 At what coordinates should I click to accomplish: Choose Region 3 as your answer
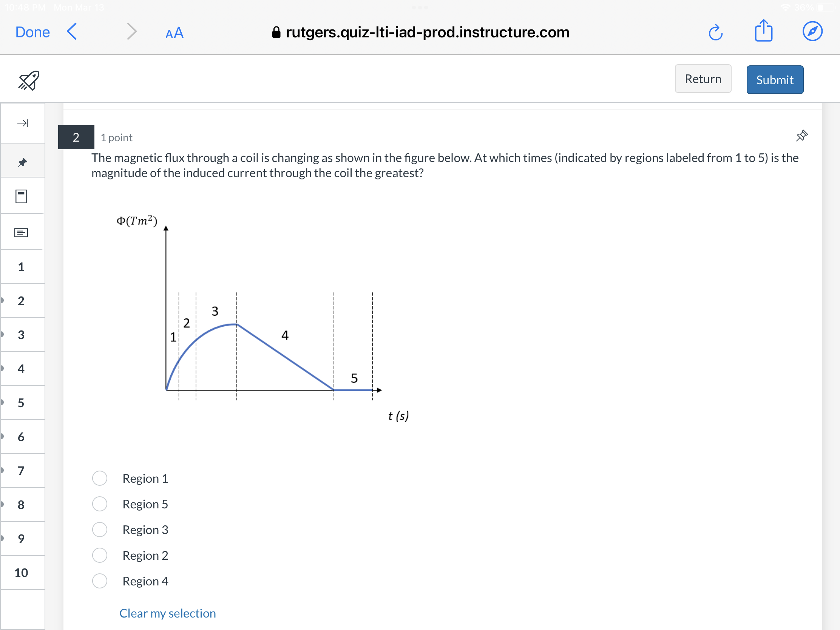pyautogui.click(x=99, y=530)
